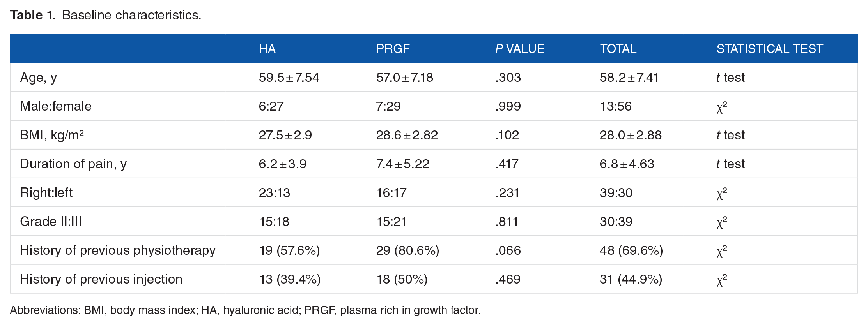
Task: Click the Table 1 caption title
Action: [106, 15]
